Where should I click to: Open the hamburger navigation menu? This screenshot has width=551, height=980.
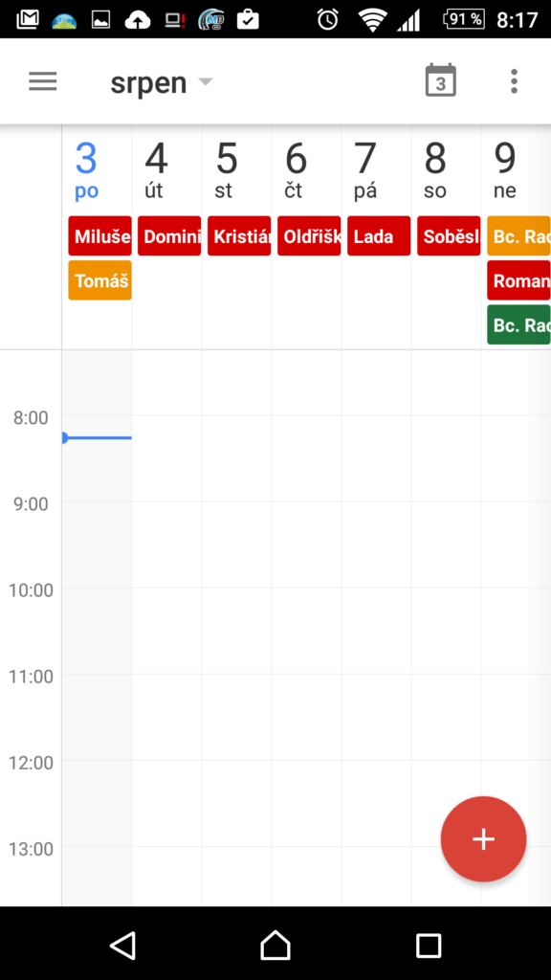(42, 82)
